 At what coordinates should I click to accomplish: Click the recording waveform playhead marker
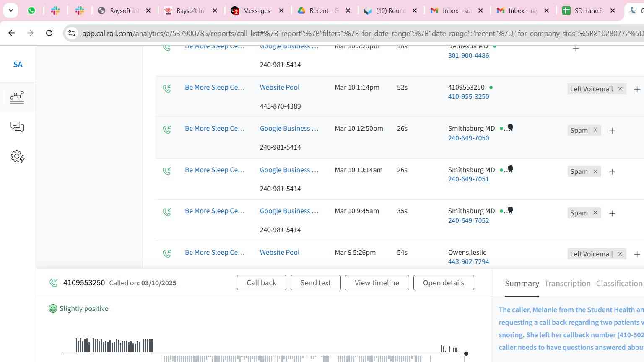[466, 354]
